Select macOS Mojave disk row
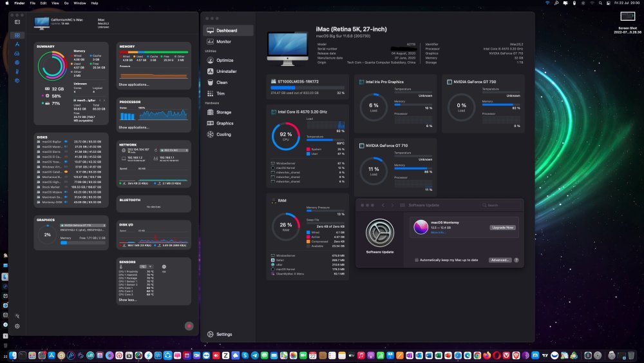Viewport: 644px width, 363px height. click(69, 192)
